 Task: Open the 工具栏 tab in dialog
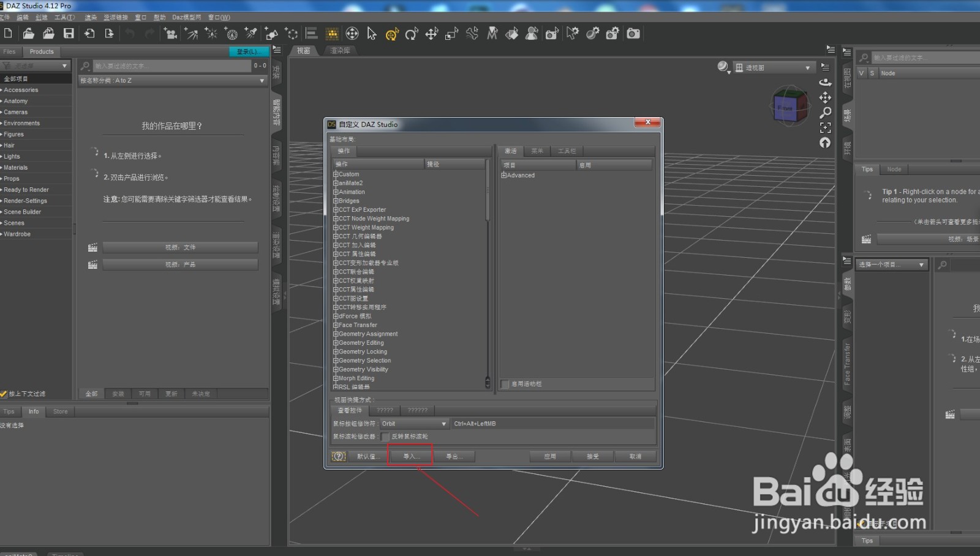[x=567, y=151]
